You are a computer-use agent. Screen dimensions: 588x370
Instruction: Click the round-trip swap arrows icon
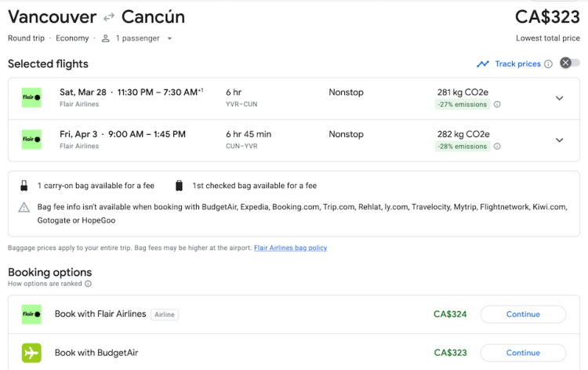coord(109,17)
